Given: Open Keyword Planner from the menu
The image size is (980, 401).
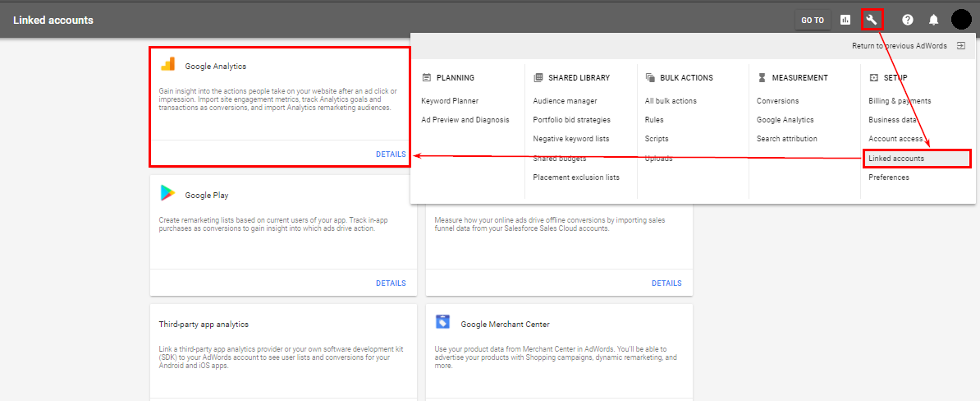Looking at the screenshot, I should (x=450, y=101).
